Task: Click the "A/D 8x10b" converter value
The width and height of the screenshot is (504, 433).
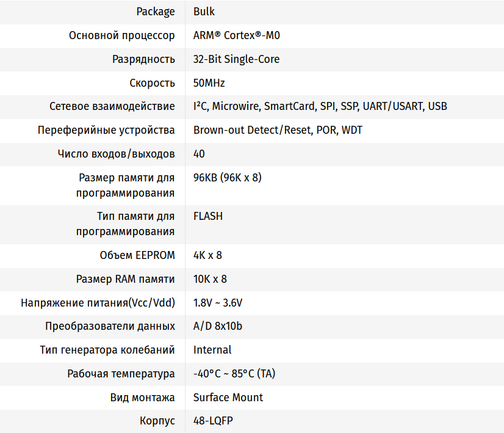Action: [x=218, y=326]
